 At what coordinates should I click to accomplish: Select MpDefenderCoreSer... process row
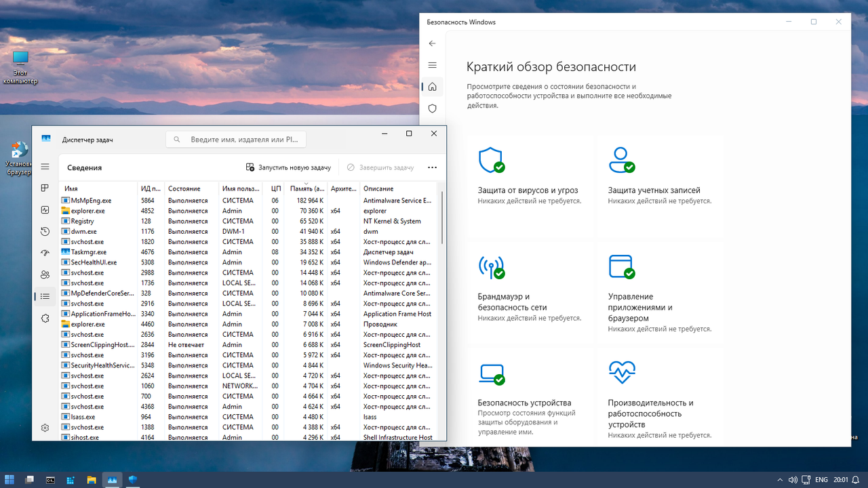250,293
